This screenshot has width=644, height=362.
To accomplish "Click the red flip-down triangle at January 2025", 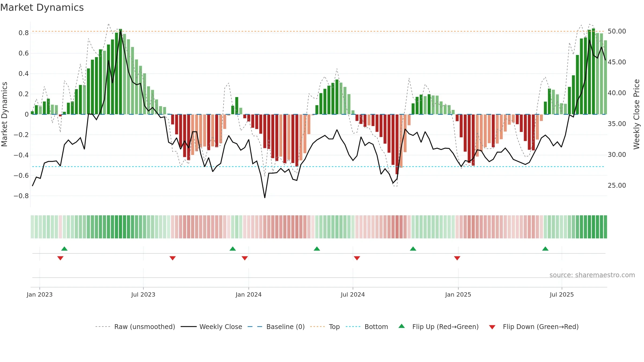I will coord(457,258).
